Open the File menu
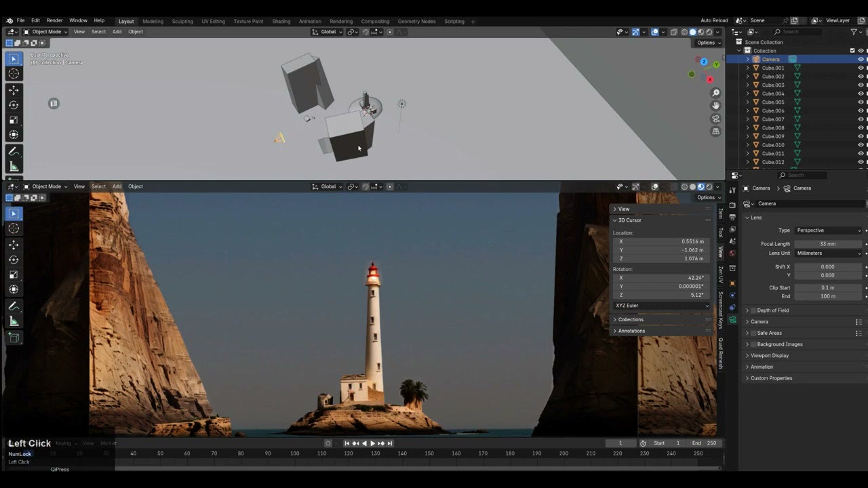This screenshot has width=868, height=488. [x=20, y=21]
